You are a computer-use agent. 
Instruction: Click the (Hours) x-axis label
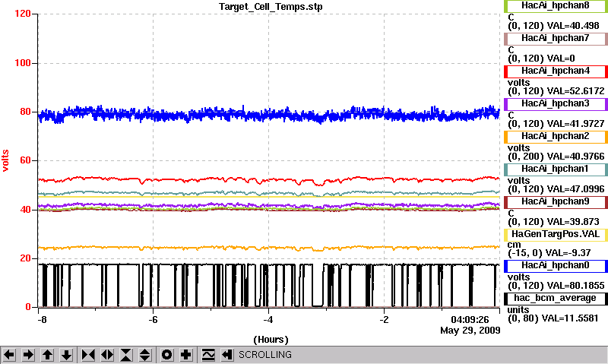tap(271, 340)
